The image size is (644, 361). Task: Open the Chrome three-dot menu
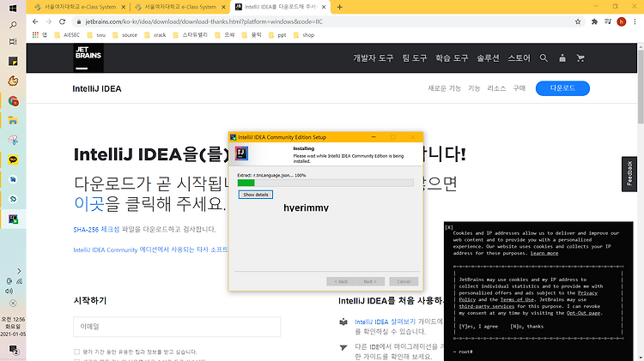[635, 21]
